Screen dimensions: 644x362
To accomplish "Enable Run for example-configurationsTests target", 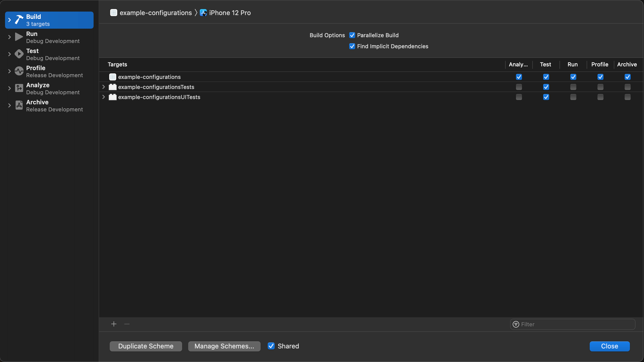I will [573, 87].
